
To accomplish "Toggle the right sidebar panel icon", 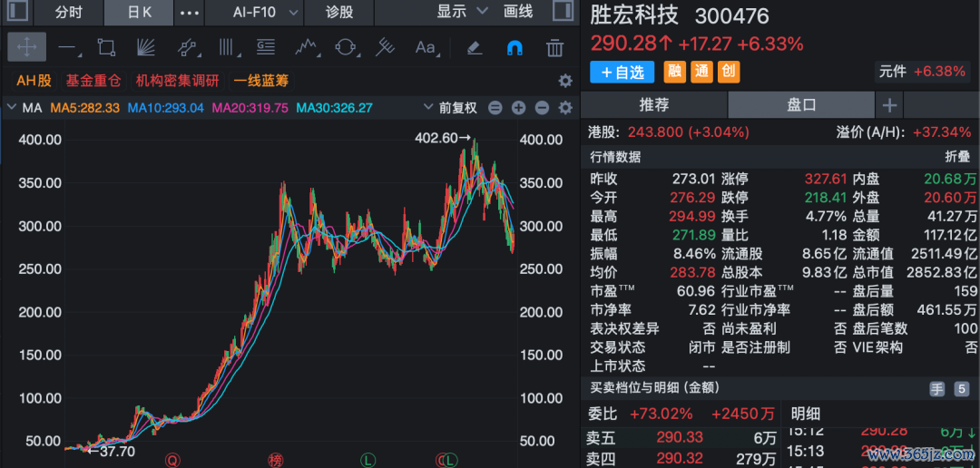I will pyautogui.click(x=563, y=11).
